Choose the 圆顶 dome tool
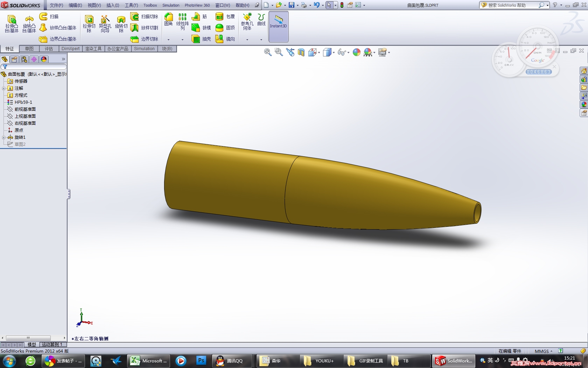 pyautogui.click(x=225, y=28)
